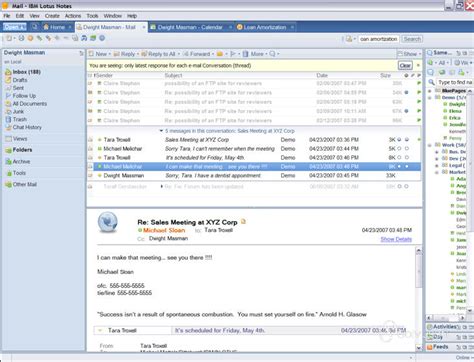Open the Sent folder
Image resolution: width=474 pixels, height=362 pixels.
tap(18, 88)
